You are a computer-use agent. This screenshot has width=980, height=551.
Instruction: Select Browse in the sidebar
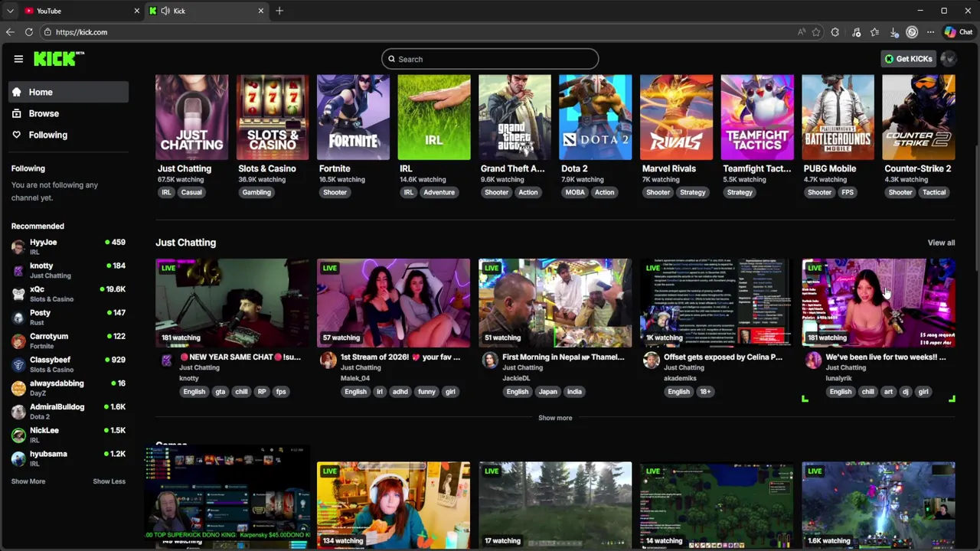tap(69, 113)
